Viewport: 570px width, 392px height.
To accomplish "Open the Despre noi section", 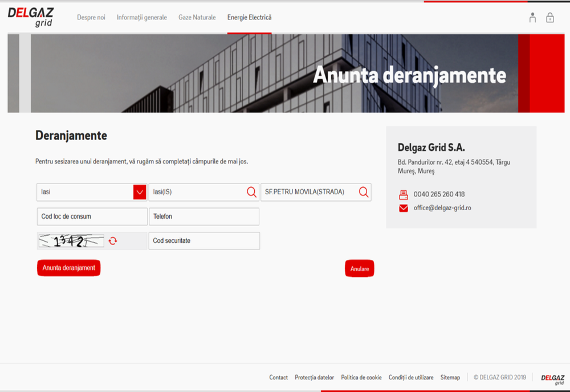I will [x=91, y=17].
